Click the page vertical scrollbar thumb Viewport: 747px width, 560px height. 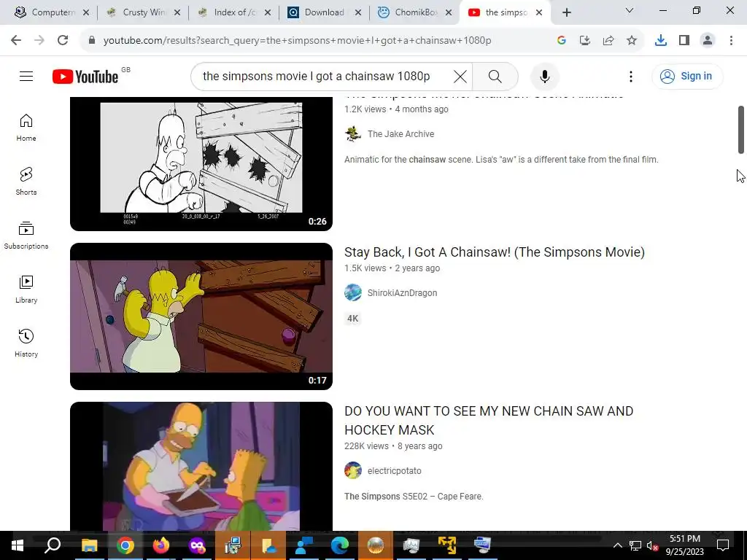click(741, 130)
